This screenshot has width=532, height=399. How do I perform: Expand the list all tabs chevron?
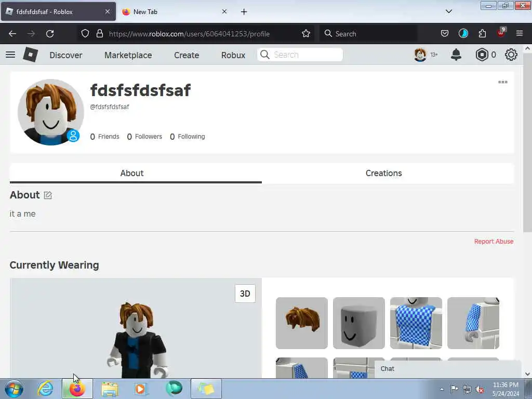(x=449, y=11)
